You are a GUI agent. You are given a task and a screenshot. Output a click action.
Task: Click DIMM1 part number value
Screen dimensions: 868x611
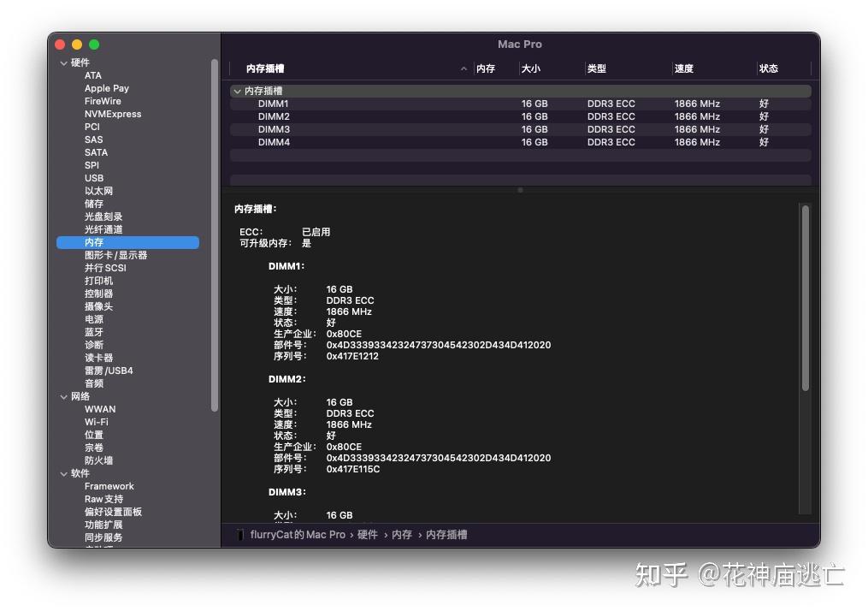click(439, 345)
